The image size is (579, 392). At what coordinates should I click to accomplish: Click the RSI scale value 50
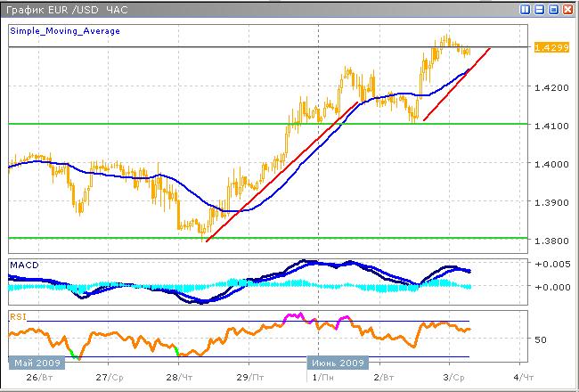pos(540,339)
